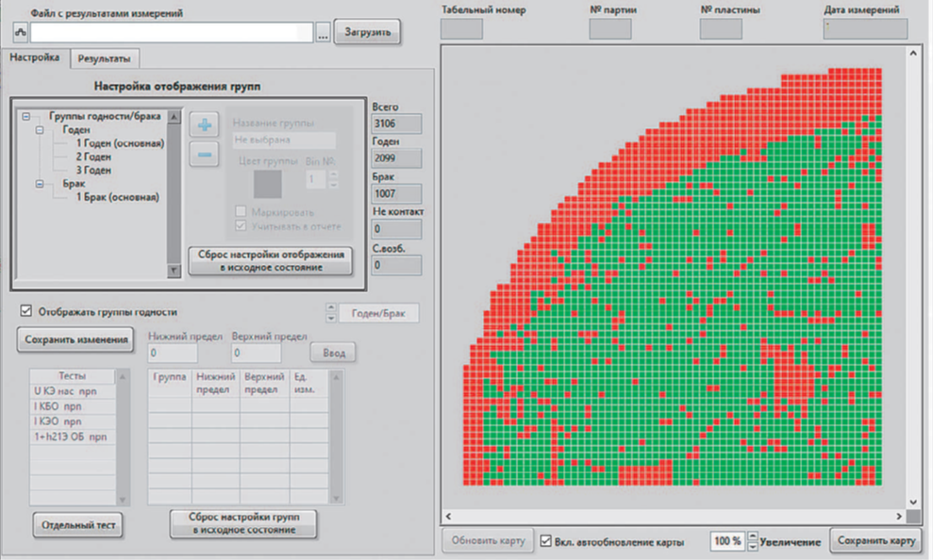
Task: Click Сброс настройки групп в исходное состояние
Action: pos(243,524)
